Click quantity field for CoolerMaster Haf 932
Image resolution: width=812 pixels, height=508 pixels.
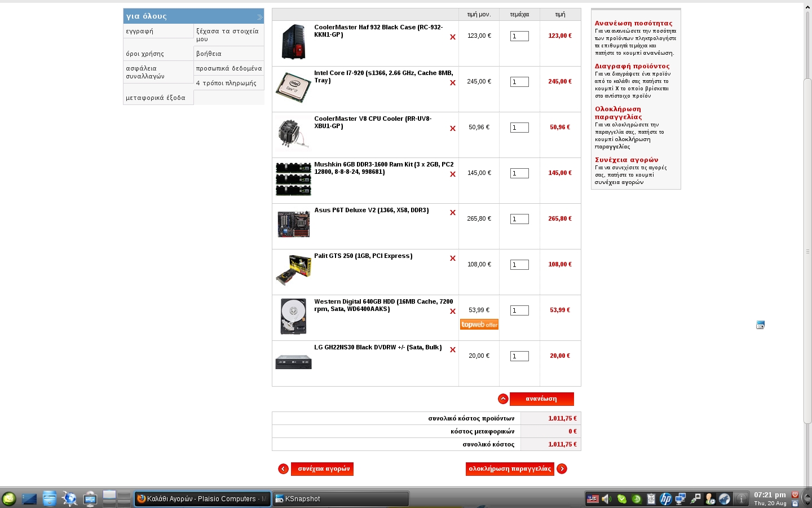pyautogui.click(x=519, y=36)
